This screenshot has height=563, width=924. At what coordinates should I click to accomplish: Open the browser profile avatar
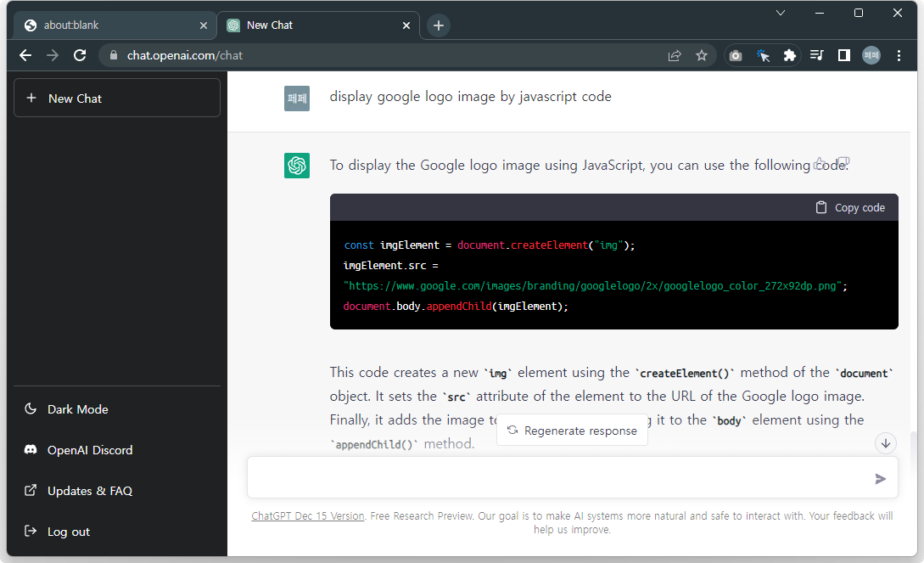[871, 55]
